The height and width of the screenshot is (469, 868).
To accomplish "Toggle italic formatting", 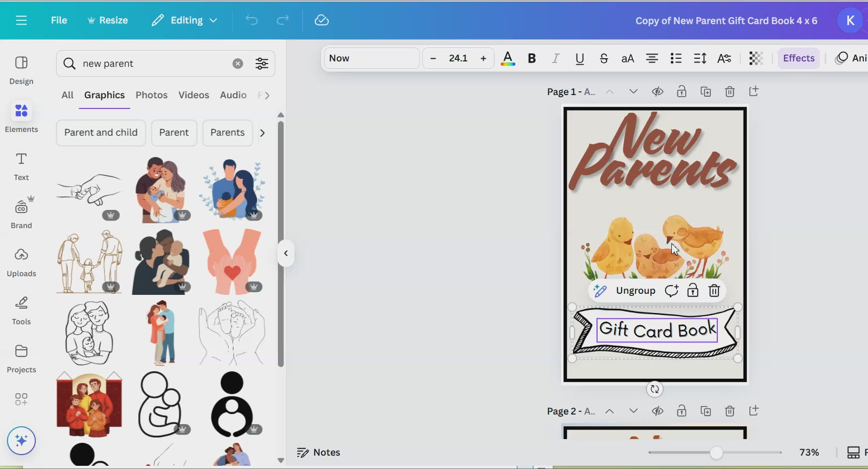I will pos(556,58).
